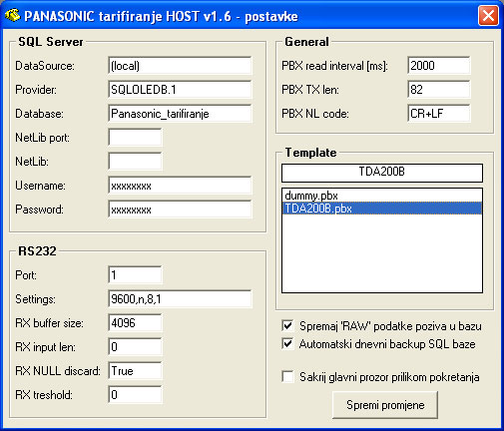Click the RX buffer size field
The width and height of the screenshot is (504, 431).
coord(135,323)
